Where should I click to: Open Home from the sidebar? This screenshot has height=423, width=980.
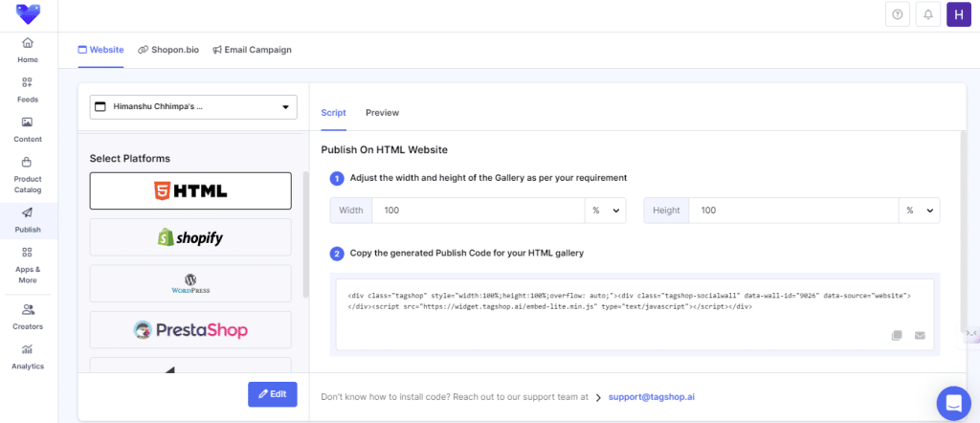pyautogui.click(x=28, y=49)
